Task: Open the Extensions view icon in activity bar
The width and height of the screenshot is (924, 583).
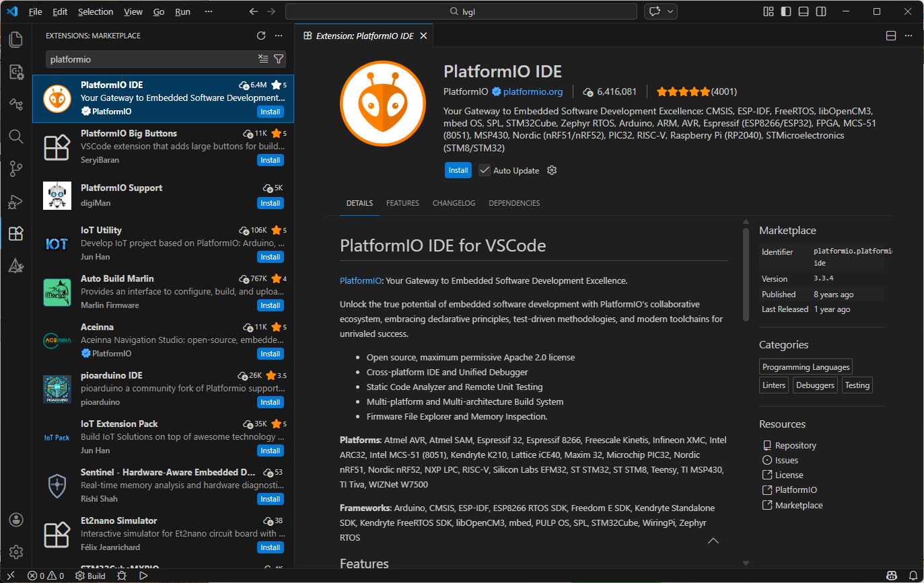Action: click(16, 234)
